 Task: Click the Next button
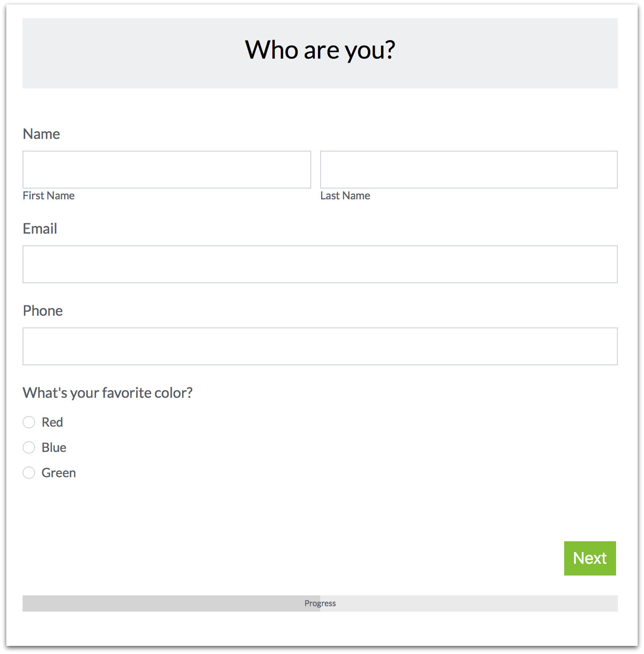[x=589, y=558]
